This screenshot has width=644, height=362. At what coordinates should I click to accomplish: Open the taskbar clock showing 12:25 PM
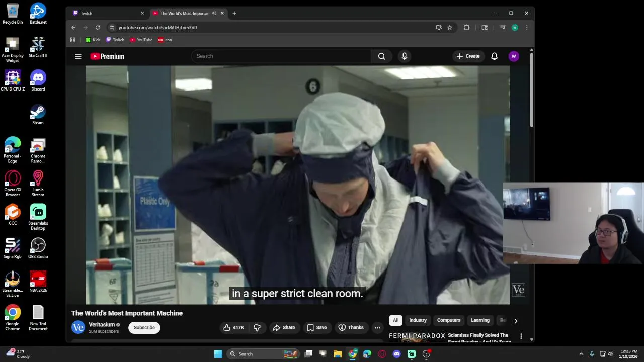629,354
